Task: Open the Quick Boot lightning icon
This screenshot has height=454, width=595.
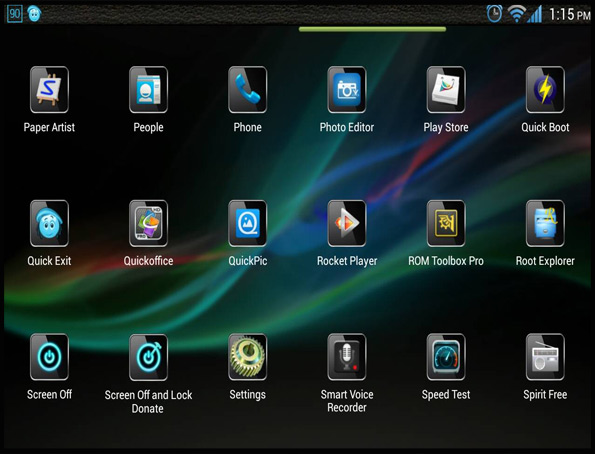Action: click(545, 90)
